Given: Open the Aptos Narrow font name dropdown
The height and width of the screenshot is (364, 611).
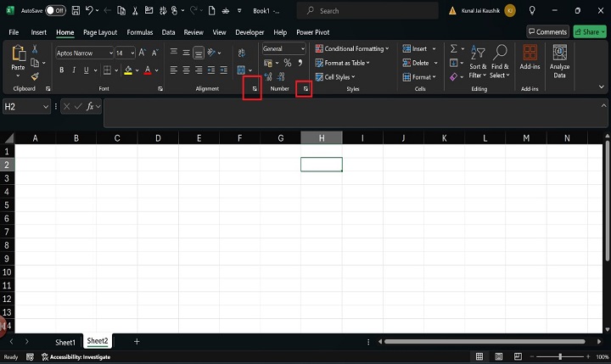Looking at the screenshot, I should tap(109, 53).
